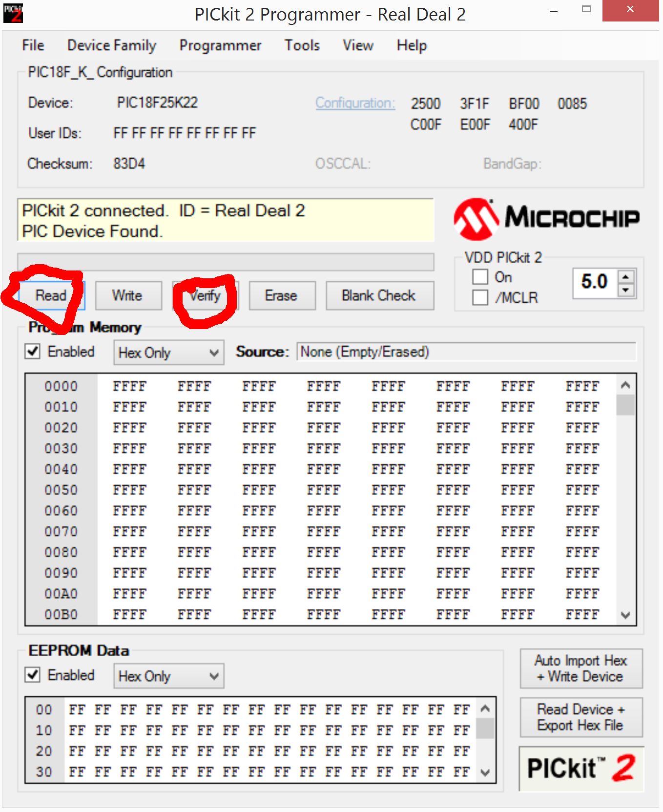
Task: Uncheck EEPROM Data Enabled checkbox
Action: click(x=33, y=675)
